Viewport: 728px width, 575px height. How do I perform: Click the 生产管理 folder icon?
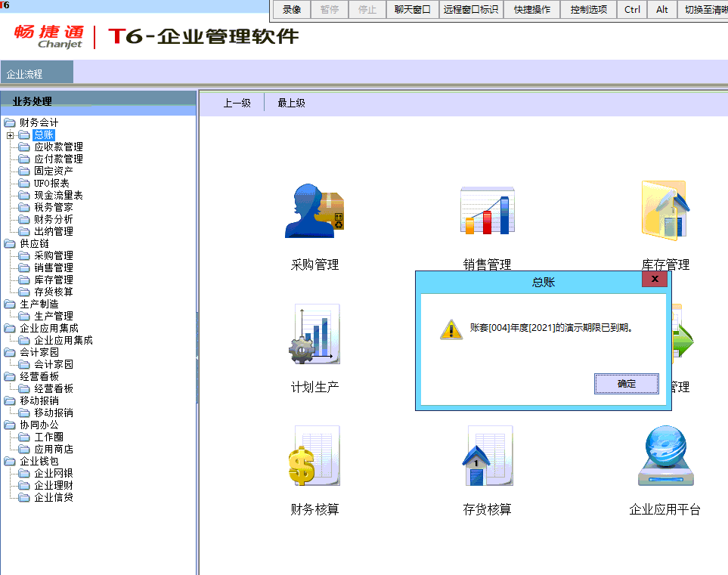click(x=24, y=316)
